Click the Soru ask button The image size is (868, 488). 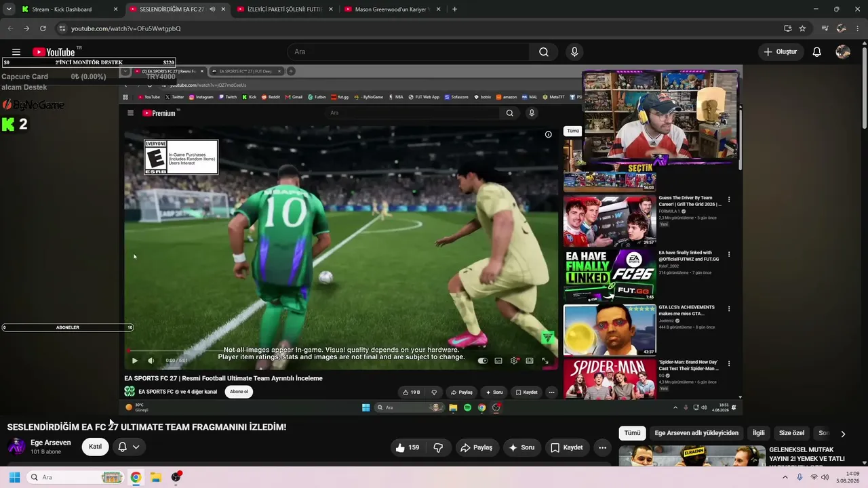(x=521, y=447)
